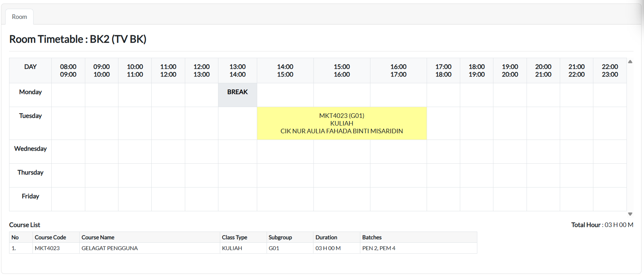Select the yellow MKT4023 (G01) class block
This screenshot has width=644, height=276.
341,123
